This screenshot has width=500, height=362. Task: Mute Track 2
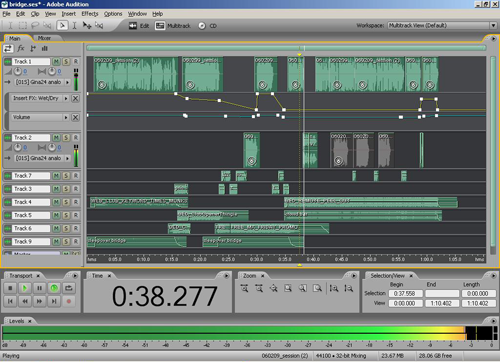pyautogui.click(x=56, y=137)
